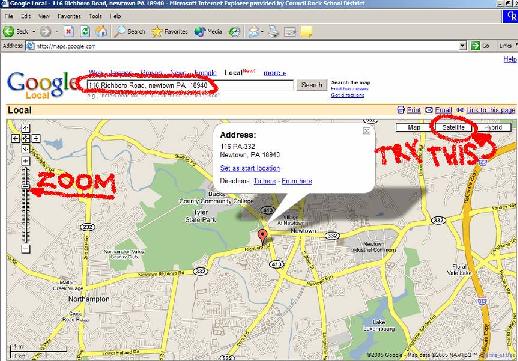Screen dimensions: 518x361
Task: Open the Back button history dropdown
Action: click(34, 32)
